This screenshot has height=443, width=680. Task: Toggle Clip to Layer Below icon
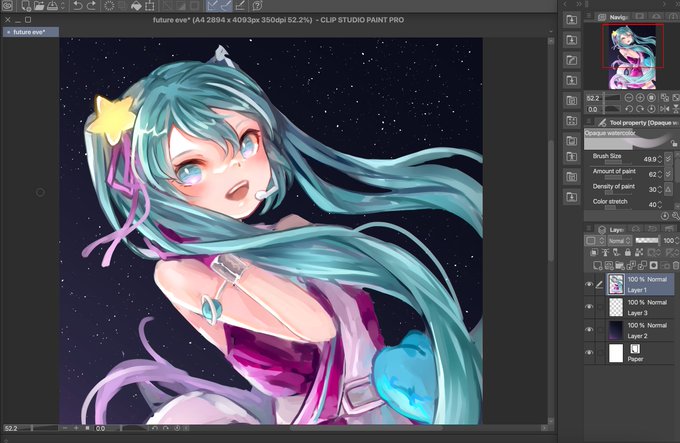coord(594,252)
